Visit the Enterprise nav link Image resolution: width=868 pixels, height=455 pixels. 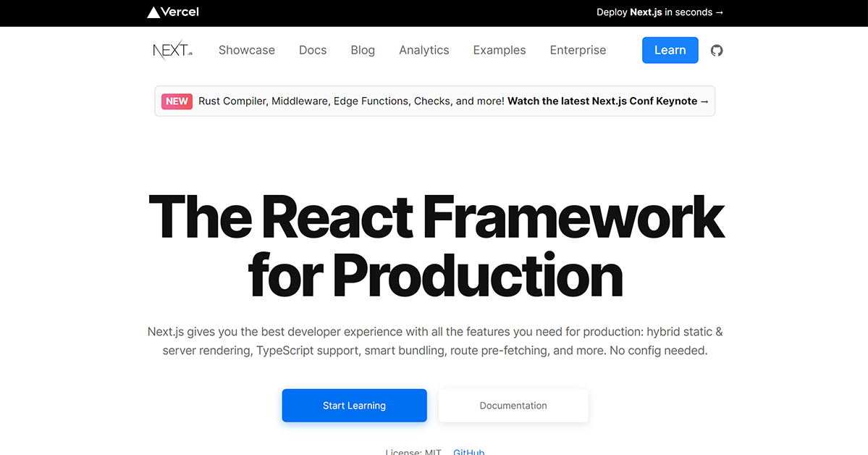click(578, 50)
